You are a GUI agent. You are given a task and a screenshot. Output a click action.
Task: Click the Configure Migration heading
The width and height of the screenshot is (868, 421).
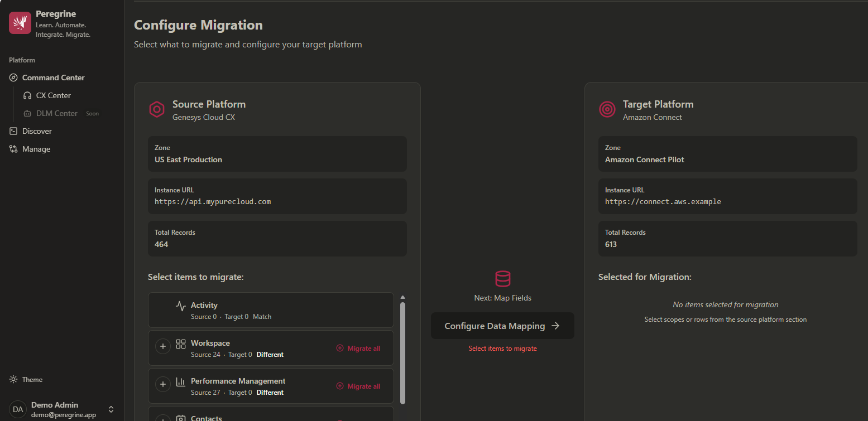(x=198, y=25)
